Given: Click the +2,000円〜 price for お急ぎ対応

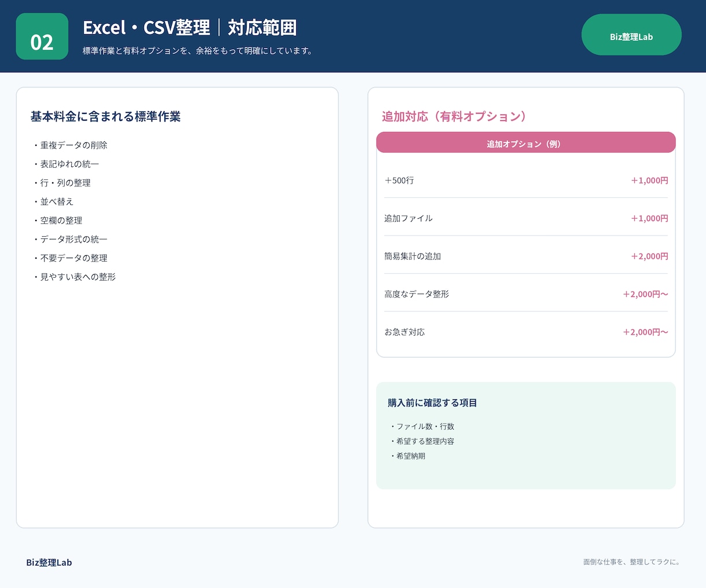Looking at the screenshot, I should coord(645,332).
